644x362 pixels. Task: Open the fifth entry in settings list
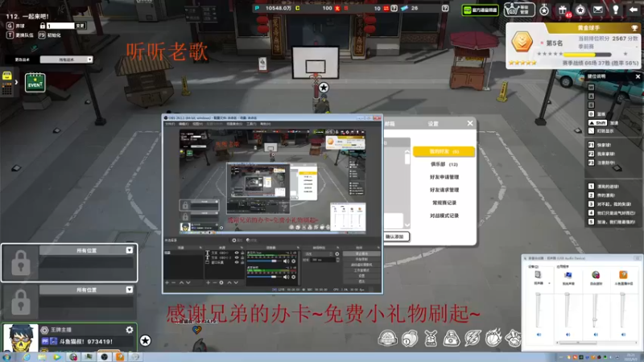444,203
